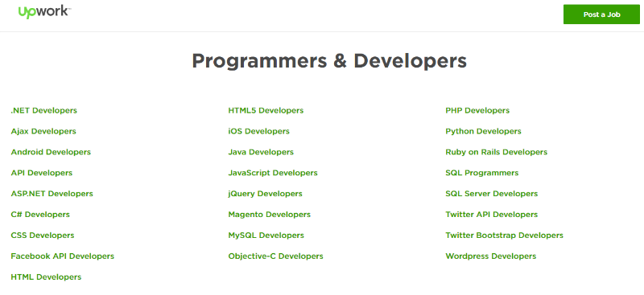
Task: Open JavaScript Developers page
Action: tap(273, 173)
